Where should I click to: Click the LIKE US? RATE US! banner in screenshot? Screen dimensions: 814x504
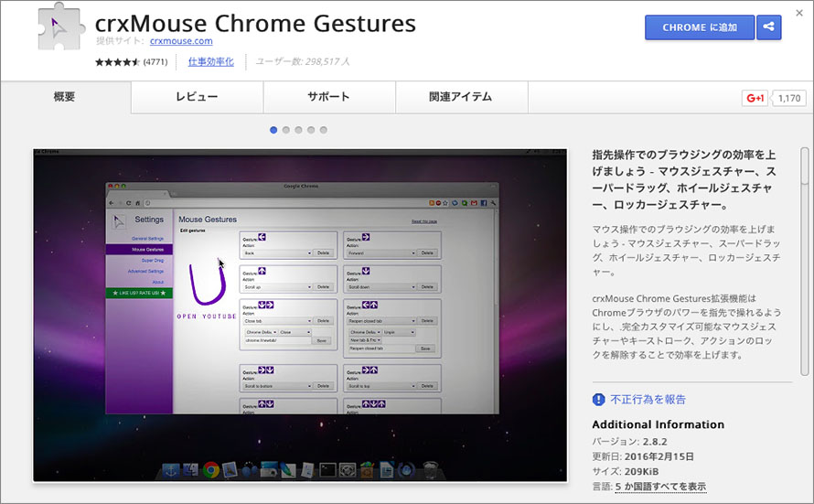coord(139,294)
